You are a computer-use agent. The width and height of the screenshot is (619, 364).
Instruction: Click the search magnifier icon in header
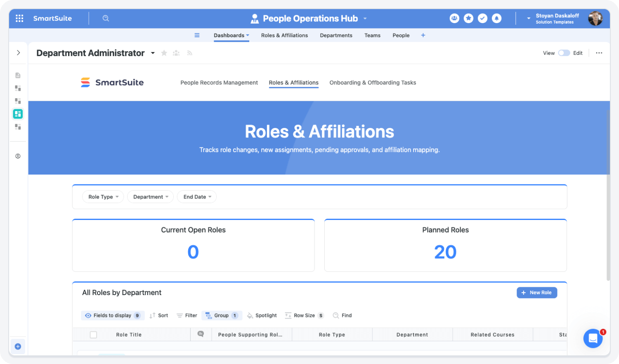click(x=106, y=18)
